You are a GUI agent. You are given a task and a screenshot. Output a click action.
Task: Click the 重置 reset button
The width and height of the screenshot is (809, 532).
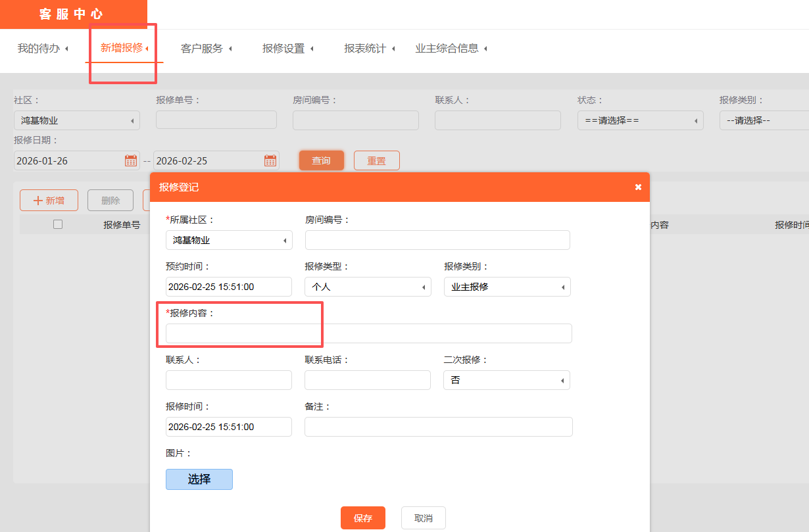[x=376, y=160]
